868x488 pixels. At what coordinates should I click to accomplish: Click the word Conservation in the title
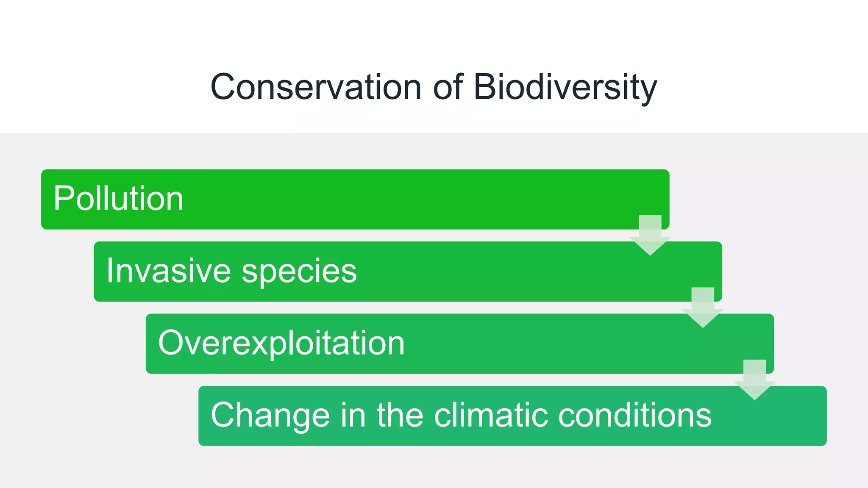coord(316,87)
